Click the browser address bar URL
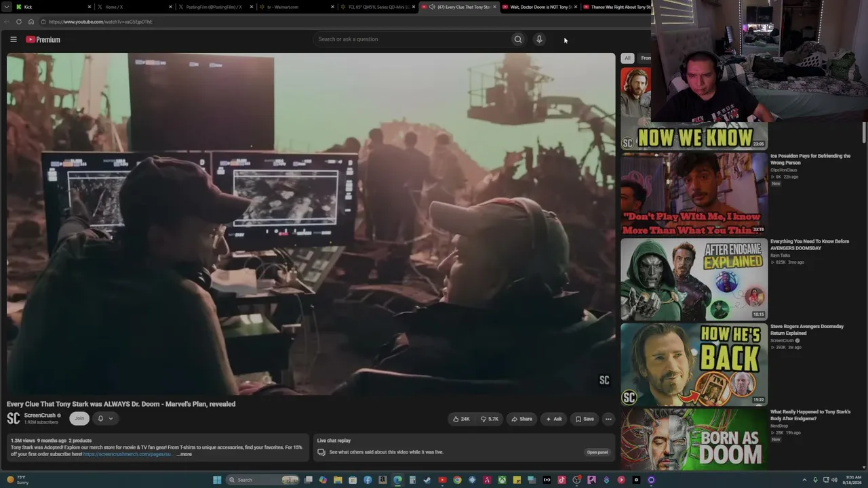This screenshot has height=488, width=868. [x=100, y=22]
